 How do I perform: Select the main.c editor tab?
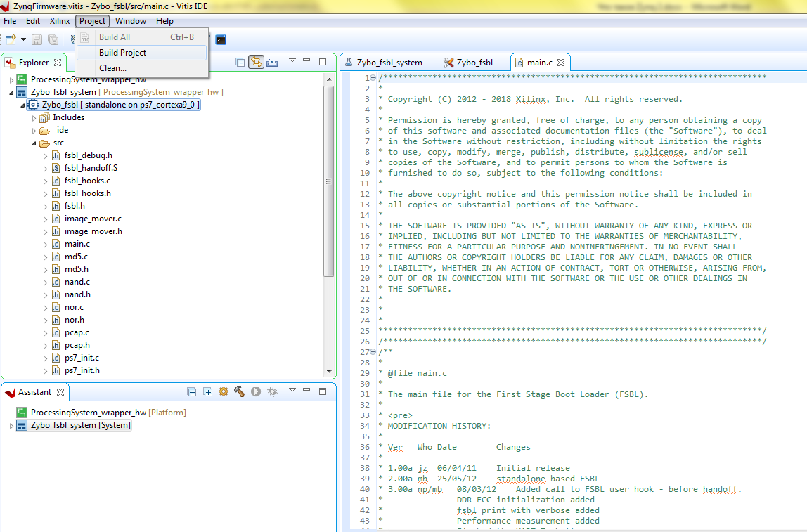pyautogui.click(x=539, y=63)
